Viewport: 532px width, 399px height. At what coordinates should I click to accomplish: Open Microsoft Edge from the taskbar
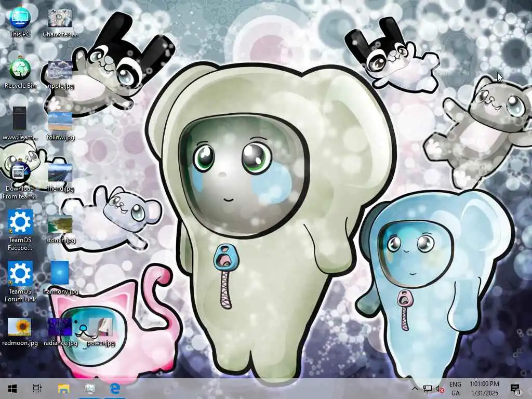pos(115,389)
